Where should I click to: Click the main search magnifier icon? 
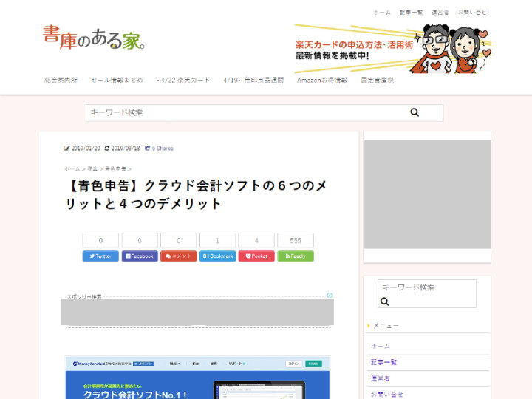(x=415, y=112)
